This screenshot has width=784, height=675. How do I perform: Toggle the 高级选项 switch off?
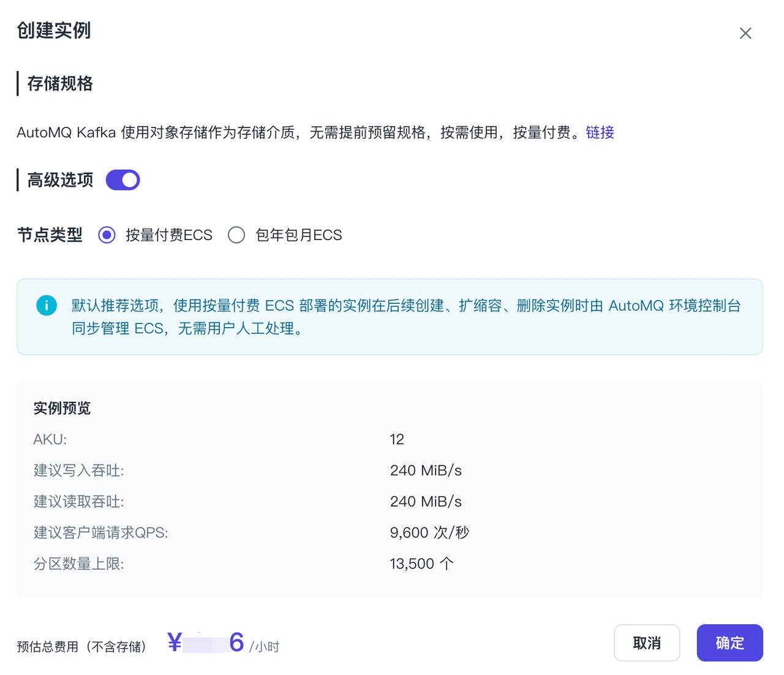(123, 180)
